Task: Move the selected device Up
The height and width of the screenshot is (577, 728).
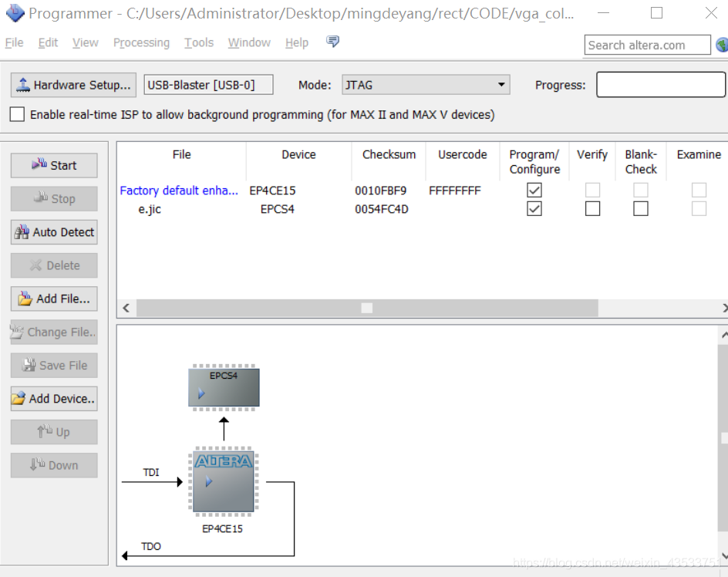Action: [54, 432]
